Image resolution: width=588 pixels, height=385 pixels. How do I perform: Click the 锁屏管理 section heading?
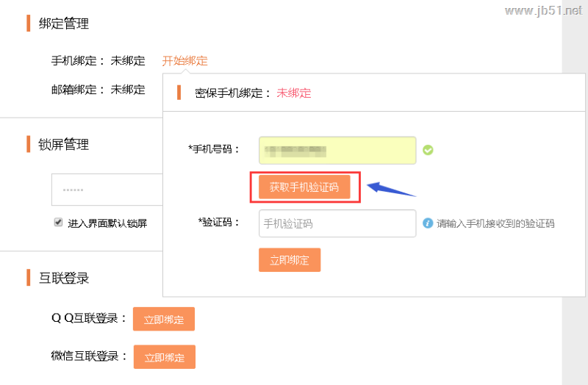[x=63, y=144]
